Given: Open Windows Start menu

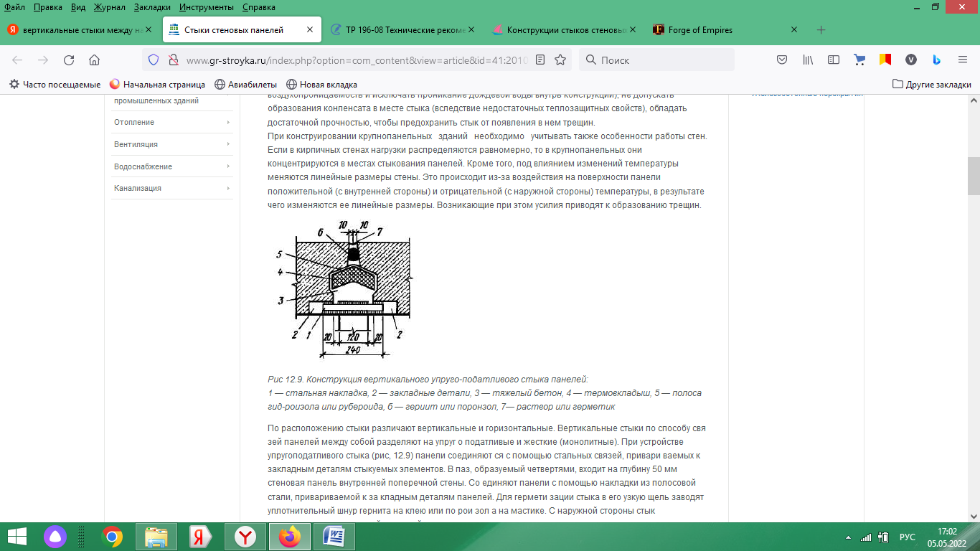Looking at the screenshot, I should click(x=17, y=537).
